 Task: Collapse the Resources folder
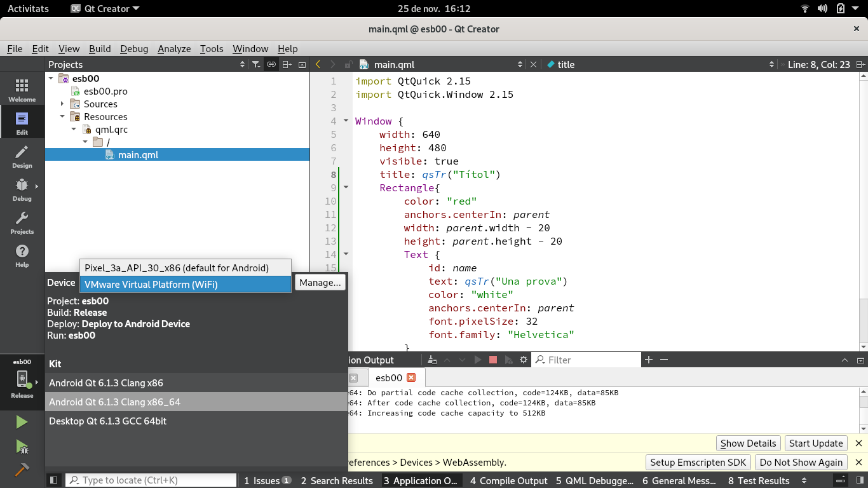(x=63, y=116)
